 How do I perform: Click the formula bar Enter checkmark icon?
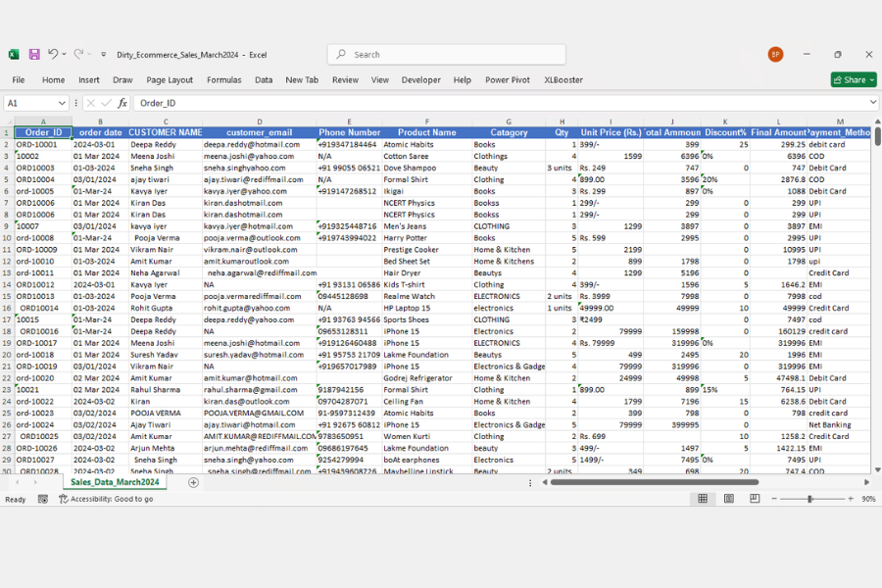pyautogui.click(x=106, y=103)
